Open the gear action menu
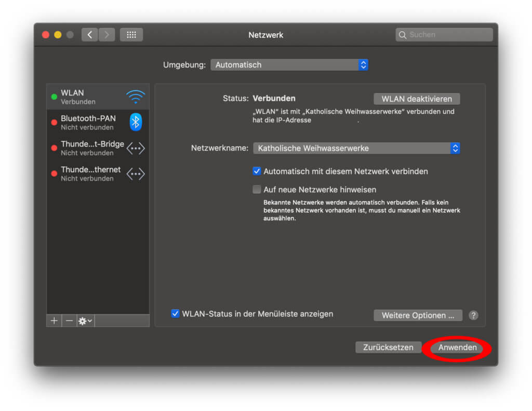 pos(86,320)
